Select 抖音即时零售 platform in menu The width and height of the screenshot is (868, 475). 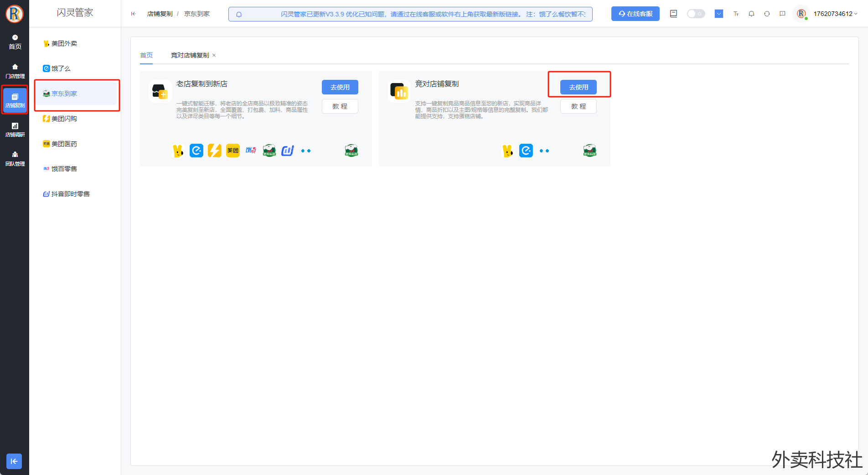click(75, 194)
